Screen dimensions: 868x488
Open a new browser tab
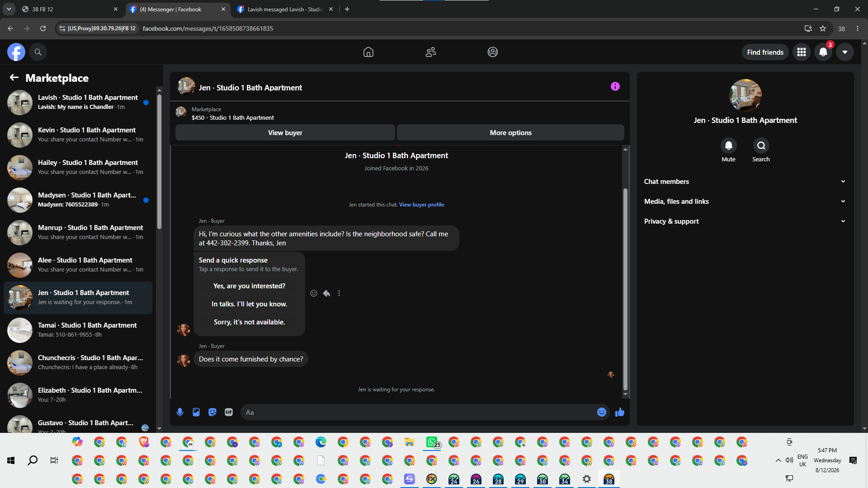347,9
